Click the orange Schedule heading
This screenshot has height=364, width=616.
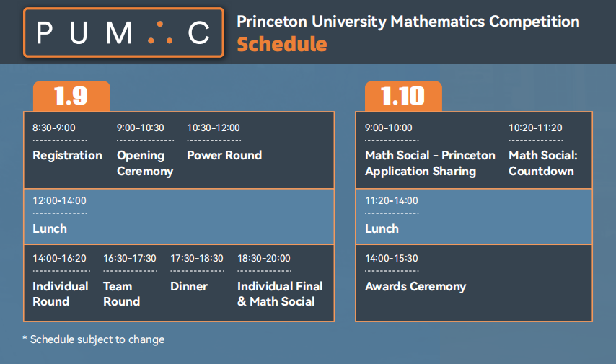click(282, 44)
